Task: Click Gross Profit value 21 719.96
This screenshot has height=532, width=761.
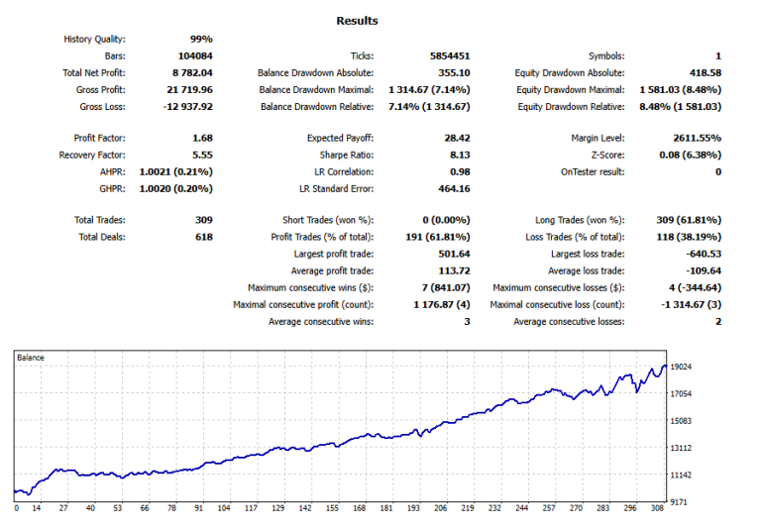Action: (190, 90)
